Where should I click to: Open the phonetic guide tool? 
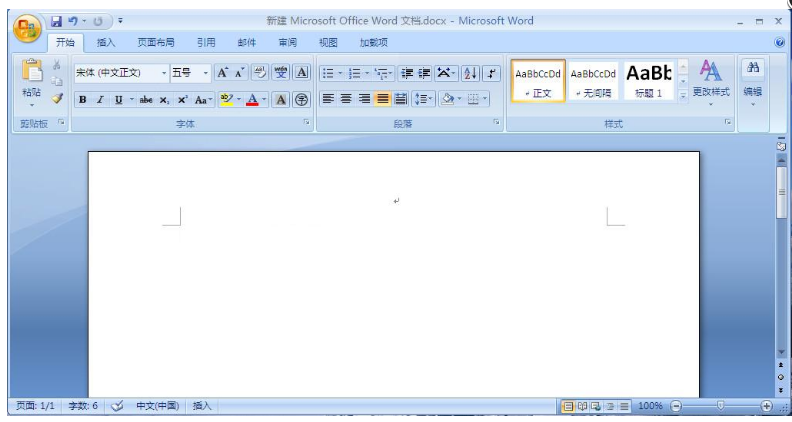click(281, 73)
